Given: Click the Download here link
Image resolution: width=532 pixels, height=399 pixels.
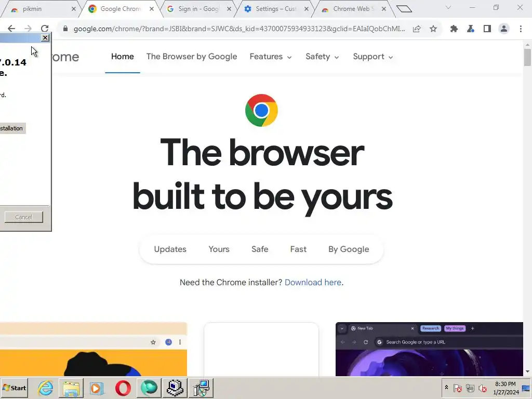Looking at the screenshot, I should [x=313, y=282].
